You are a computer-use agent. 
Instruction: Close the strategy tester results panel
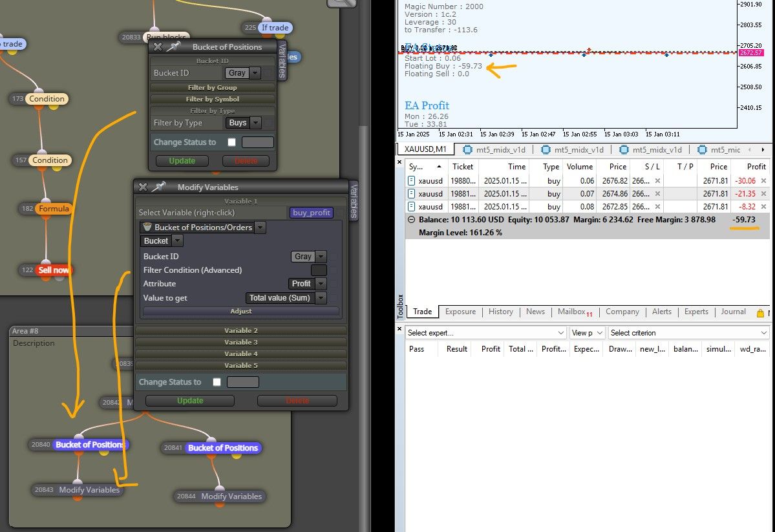pyautogui.click(x=399, y=328)
